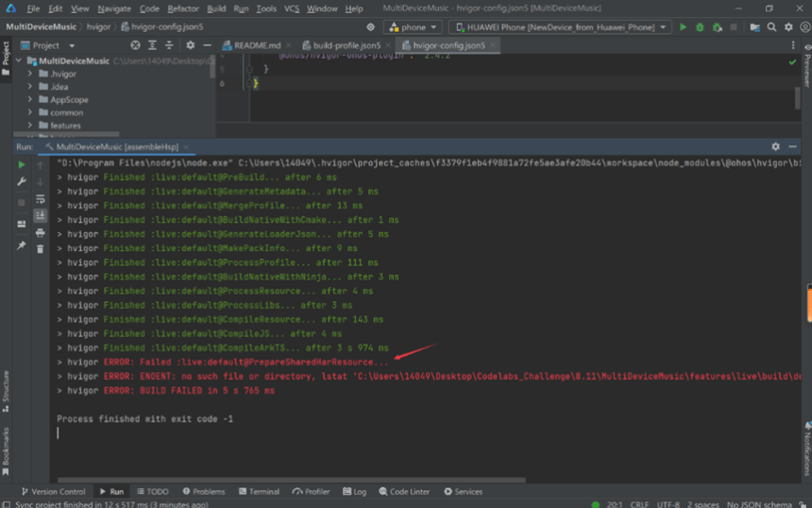Expand the .idea folder
Screen dimensions: 812x508
click(30, 87)
